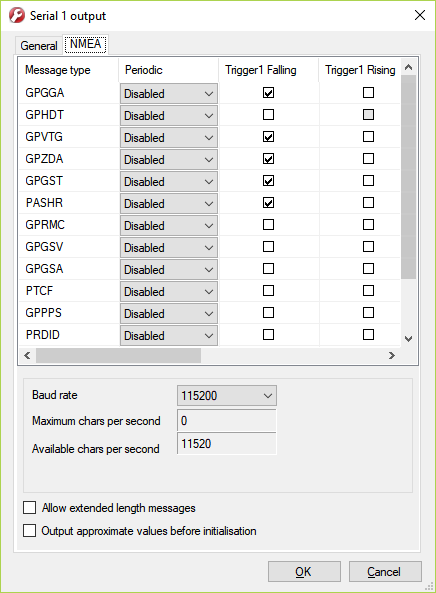Open the GPGSV Periodic dropdown
436x593 pixels.
coord(169,247)
